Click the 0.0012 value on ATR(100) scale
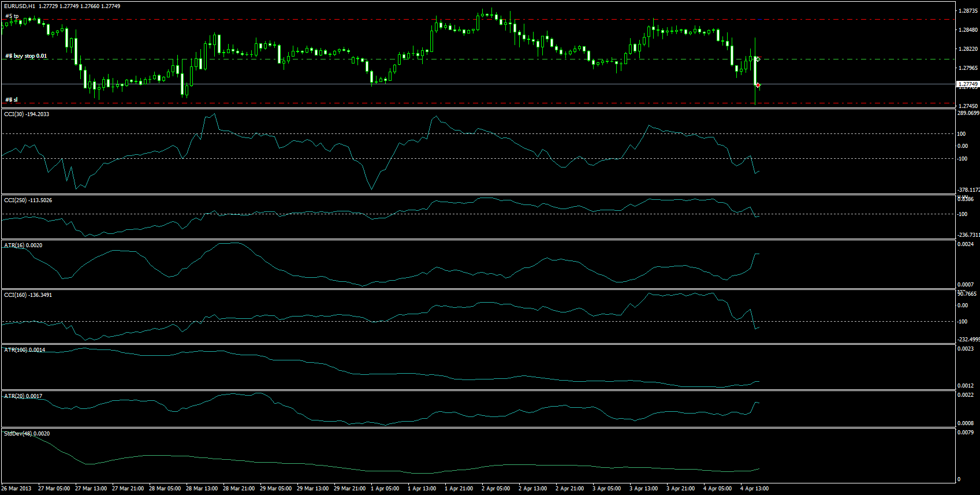The height and width of the screenshot is (495, 980). click(966, 386)
